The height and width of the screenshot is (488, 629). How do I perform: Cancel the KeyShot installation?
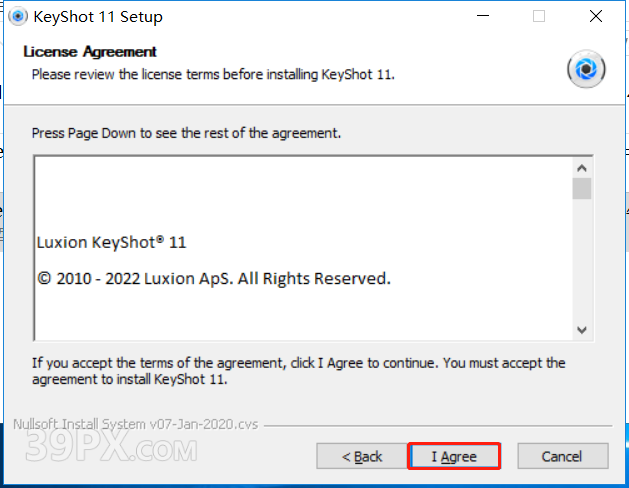coord(561,456)
